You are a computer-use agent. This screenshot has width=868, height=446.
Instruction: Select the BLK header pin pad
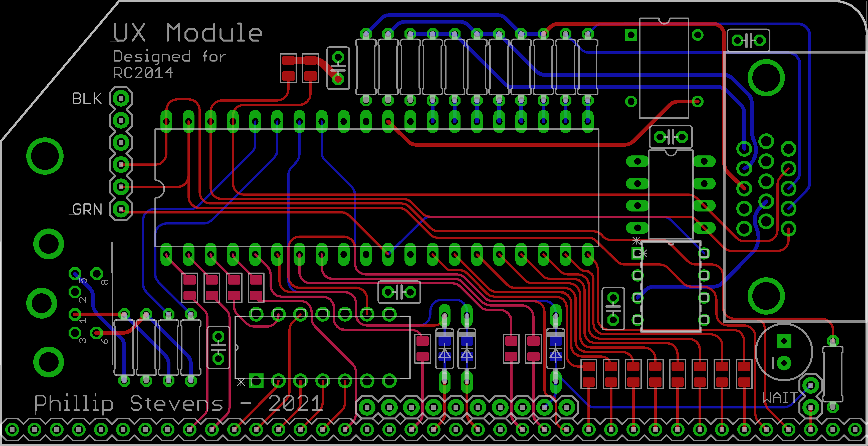click(x=121, y=98)
